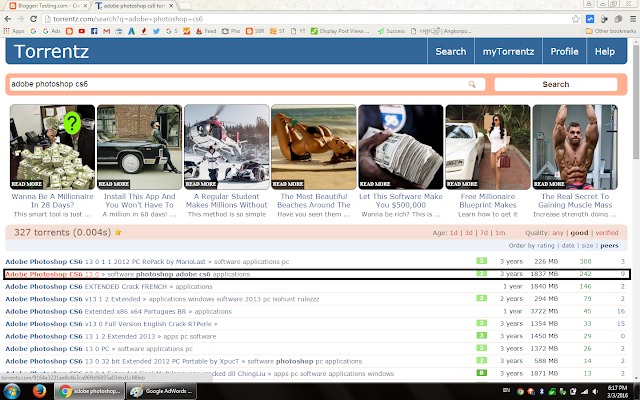This screenshot has height=400, width=640.
Task: Order results by date
Action: 568,246
